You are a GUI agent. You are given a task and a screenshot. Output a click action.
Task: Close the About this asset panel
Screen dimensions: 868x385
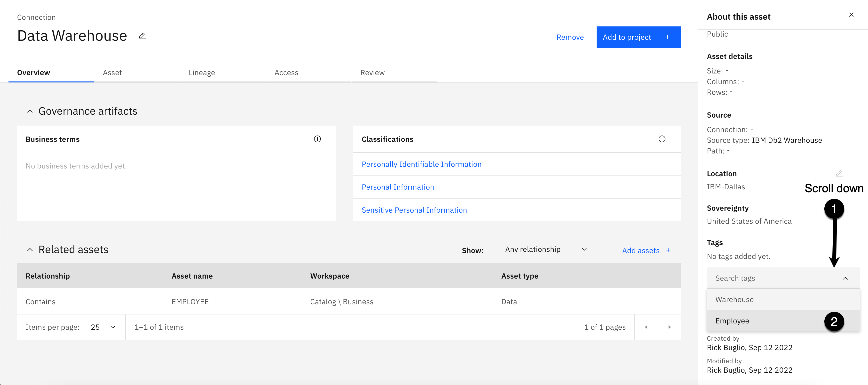tap(851, 15)
